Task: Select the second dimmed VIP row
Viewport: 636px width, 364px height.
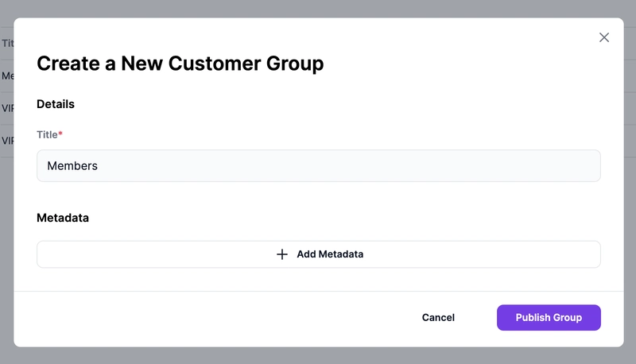Action: click(x=6, y=141)
